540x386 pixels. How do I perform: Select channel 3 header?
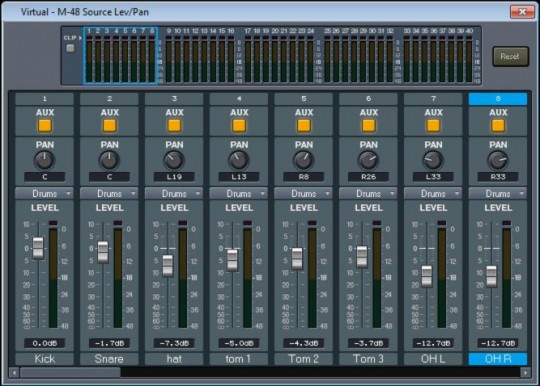(174, 99)
